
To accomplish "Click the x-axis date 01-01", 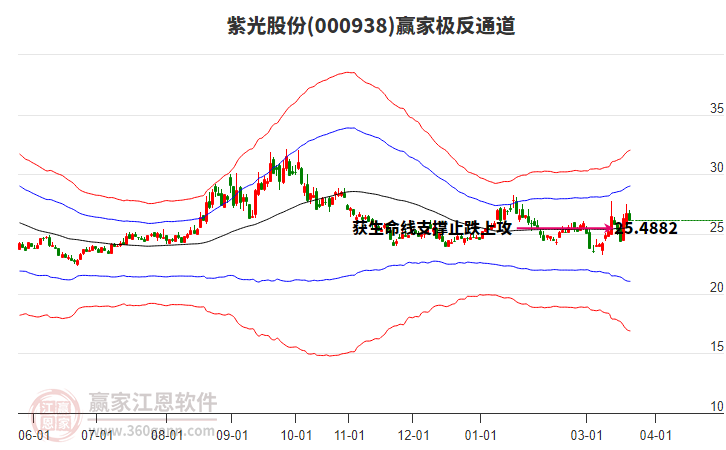I will tap(481, 435).
